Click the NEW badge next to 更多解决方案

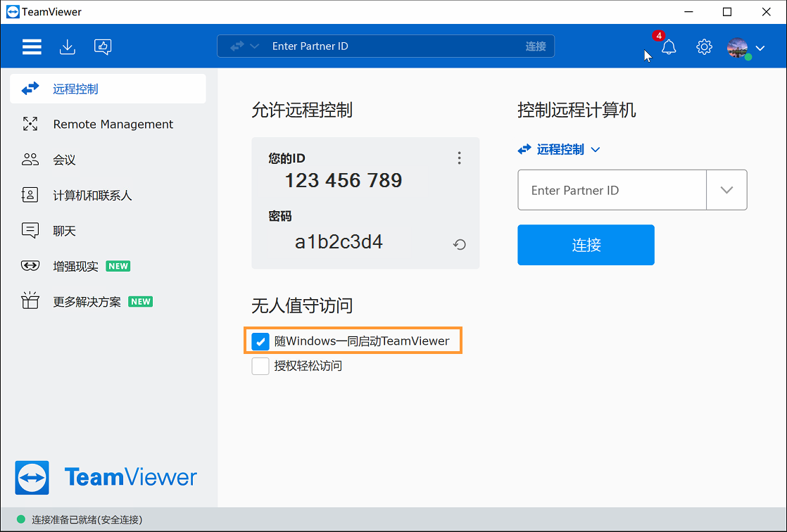pos(141,302)
